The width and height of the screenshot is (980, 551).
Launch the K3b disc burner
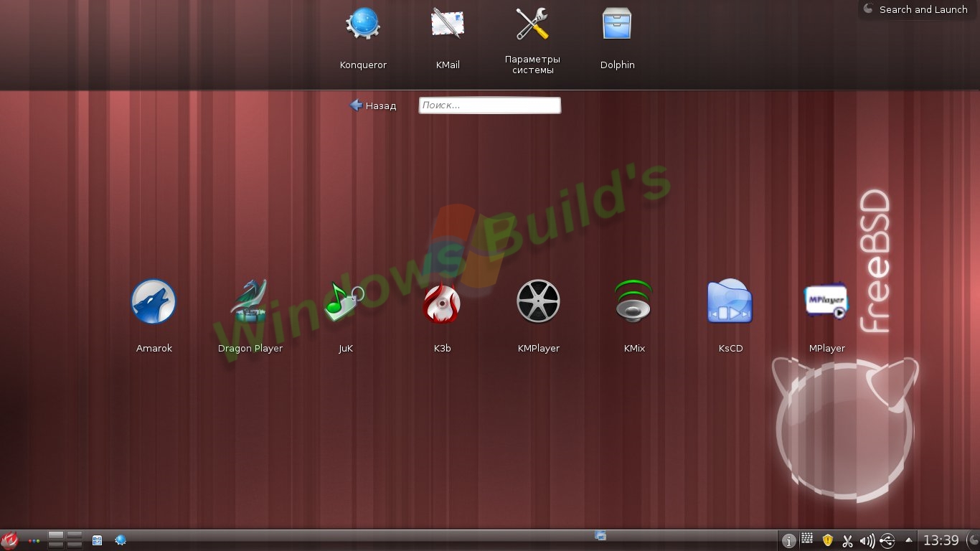point(442,301)
